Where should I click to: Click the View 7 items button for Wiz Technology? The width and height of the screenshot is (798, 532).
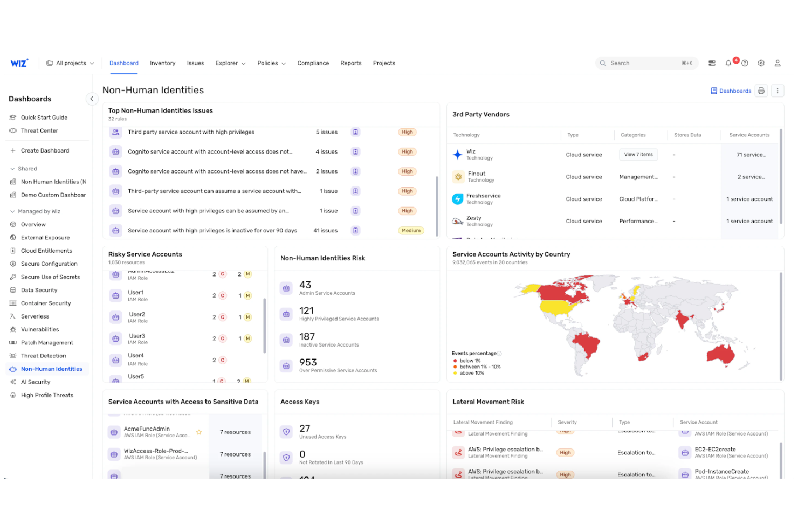pos(638,154)
